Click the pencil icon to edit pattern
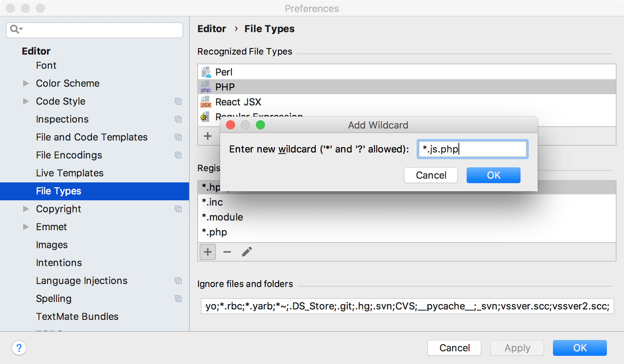The width and height of the screenshot is (624, 364). click(247, 252)
